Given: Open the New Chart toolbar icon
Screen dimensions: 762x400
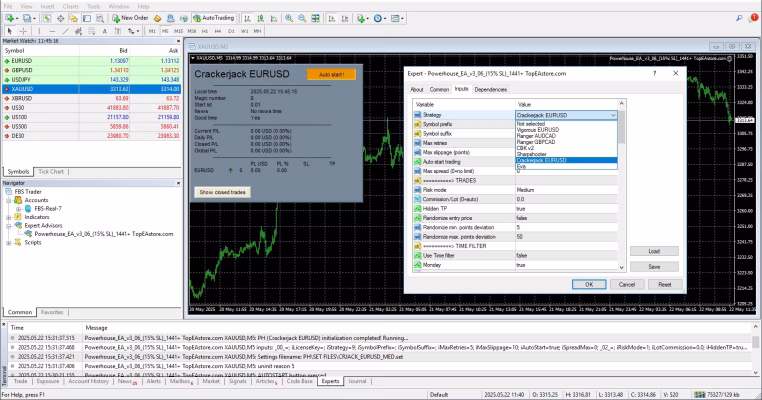Looking at the screenshot, I should pos(10,18).
